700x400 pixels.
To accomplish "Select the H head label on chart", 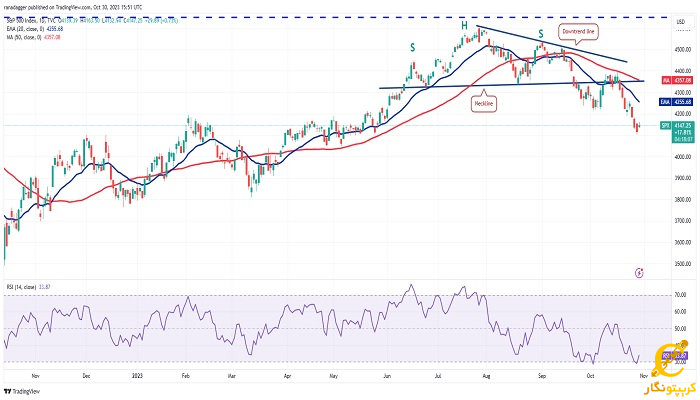I will [x=464, y=26].
